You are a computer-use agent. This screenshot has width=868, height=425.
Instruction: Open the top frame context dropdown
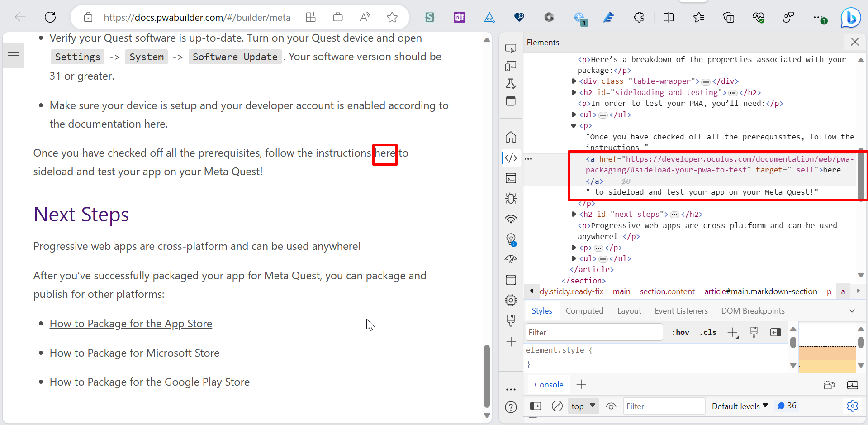point(583,406)
